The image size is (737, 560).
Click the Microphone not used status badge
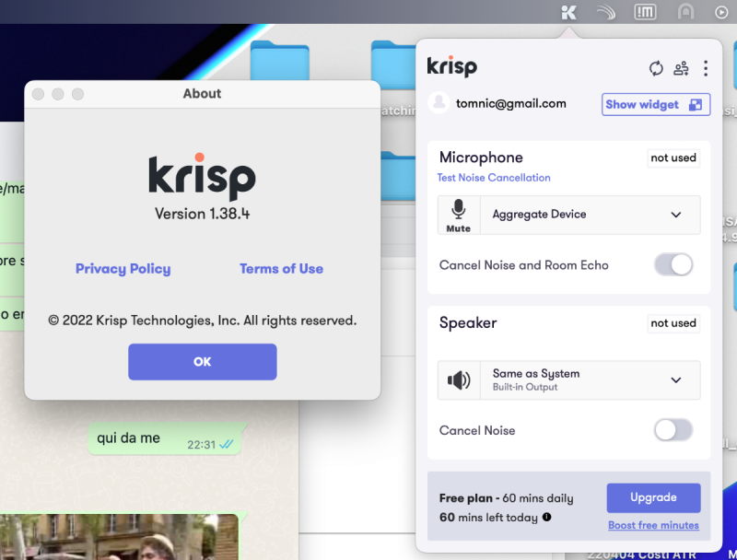tap(673, 157)
